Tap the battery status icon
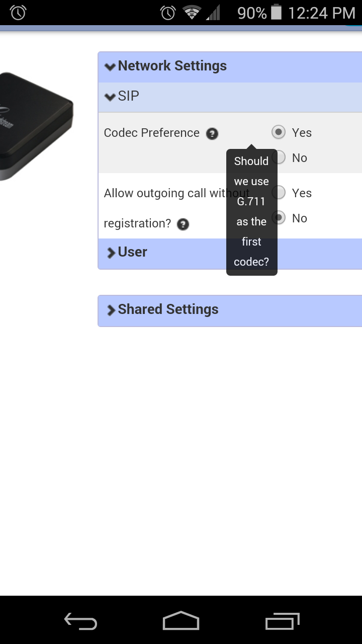Viewport: 362px width, 644px height. pos(276,12)
